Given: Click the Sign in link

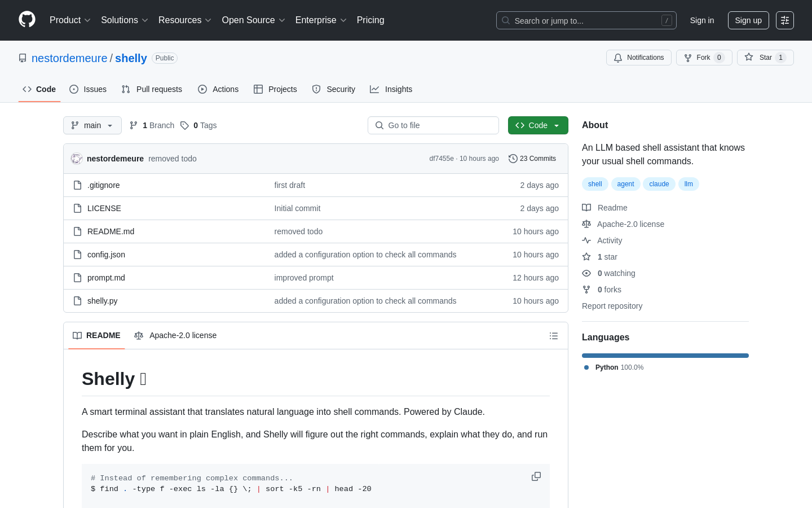Looking at the screenshot, I should pyautogui.click(x=702, y=20).
